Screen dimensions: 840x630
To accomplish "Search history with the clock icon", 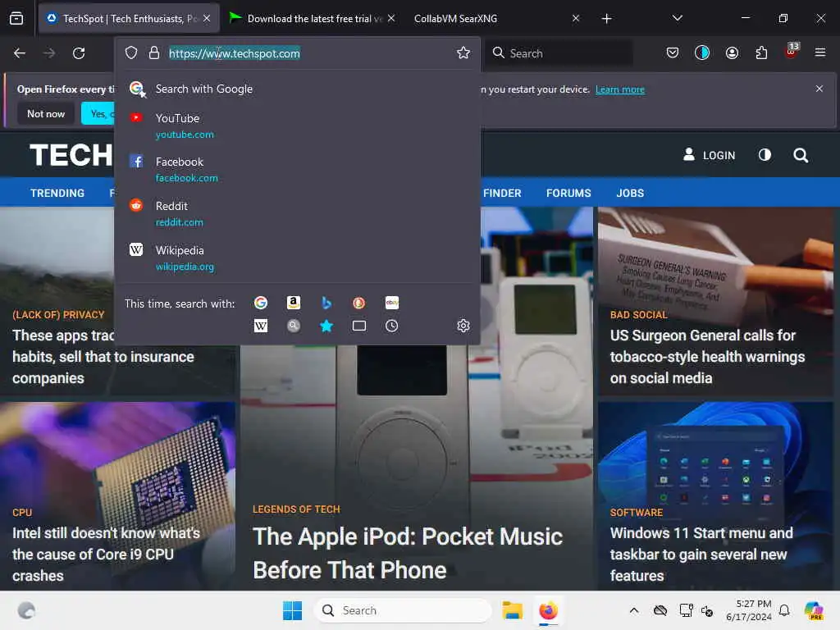I will pyautogui.click(x=392, y=326).
